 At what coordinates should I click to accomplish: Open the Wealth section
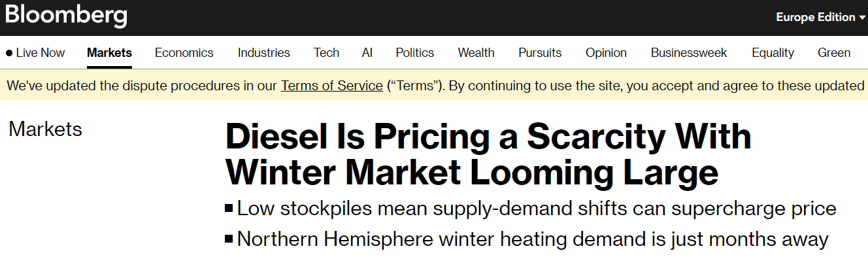pos(476,53)
